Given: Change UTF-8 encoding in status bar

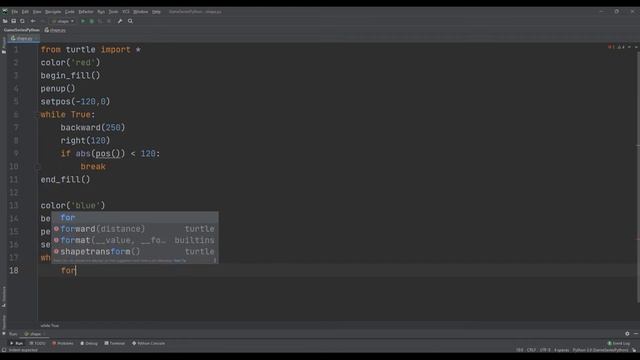Looking at the screenshot, I should coord(545,350).
